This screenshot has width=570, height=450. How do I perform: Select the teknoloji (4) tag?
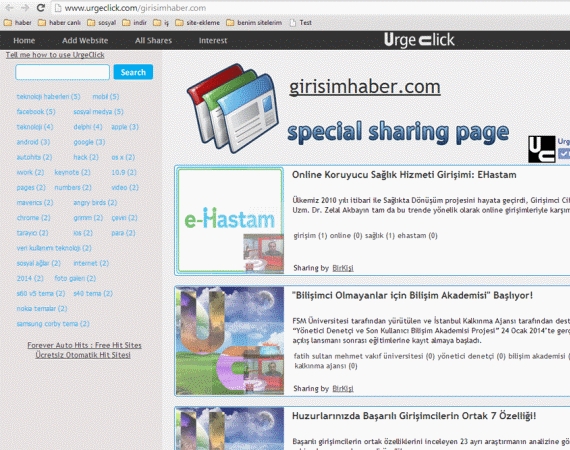coord(35,127)
